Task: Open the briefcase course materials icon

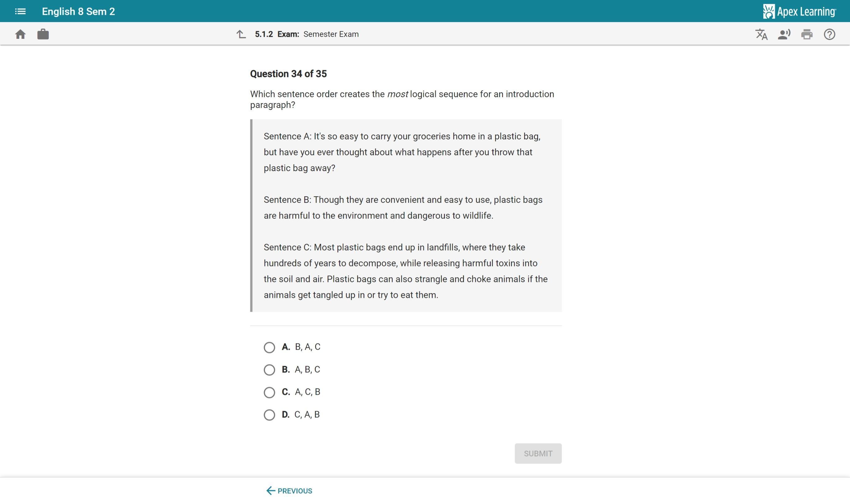Action: click(x=43, y=34)
